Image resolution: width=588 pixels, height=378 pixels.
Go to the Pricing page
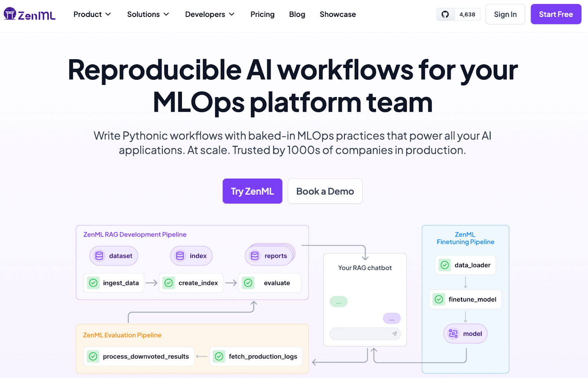[262, 14]
